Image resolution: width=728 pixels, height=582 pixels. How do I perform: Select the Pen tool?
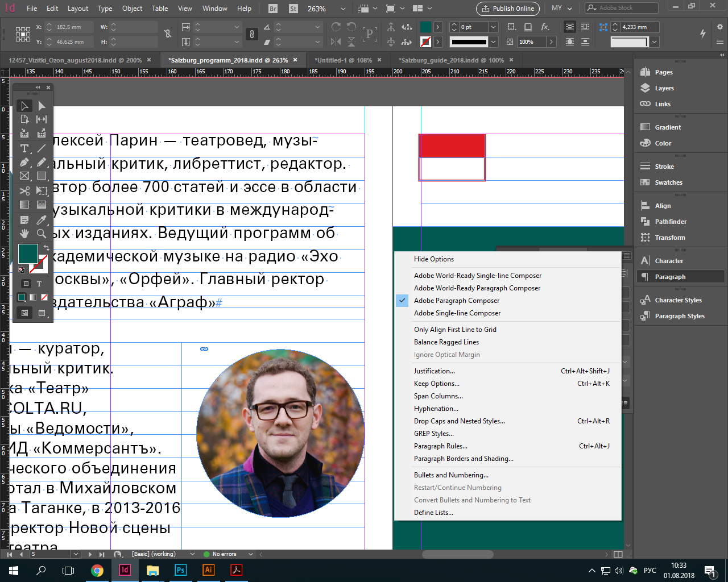click(x=24, y=163)
